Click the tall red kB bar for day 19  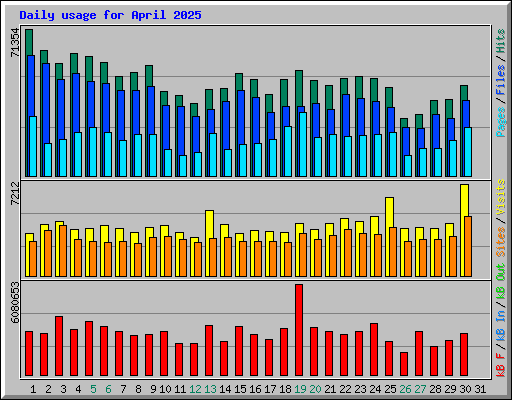299,330
